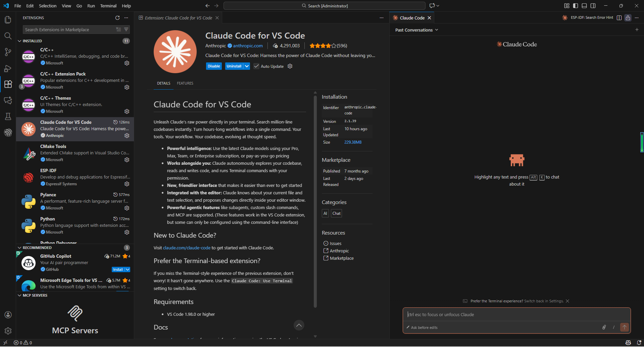Open the anthropic.com publisher link
This screenshot has width=644, height=347.
point(248,46)
